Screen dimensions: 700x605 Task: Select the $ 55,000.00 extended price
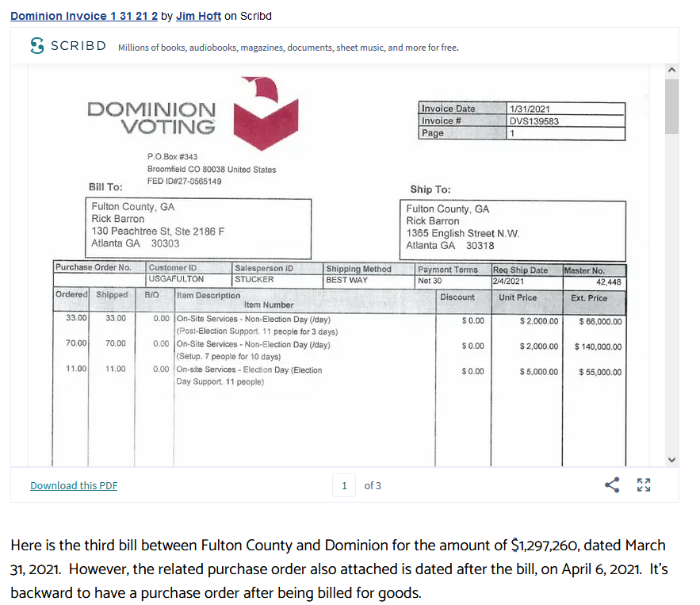coord(600,373)
